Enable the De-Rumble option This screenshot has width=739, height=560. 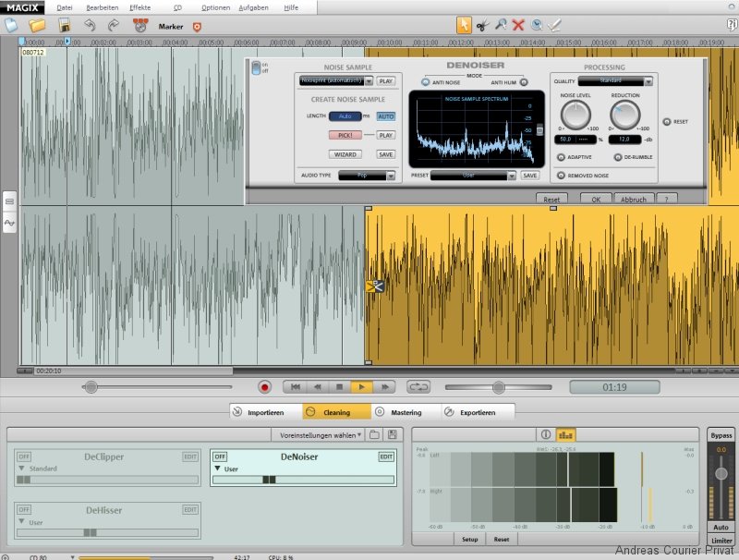(617, 157)
